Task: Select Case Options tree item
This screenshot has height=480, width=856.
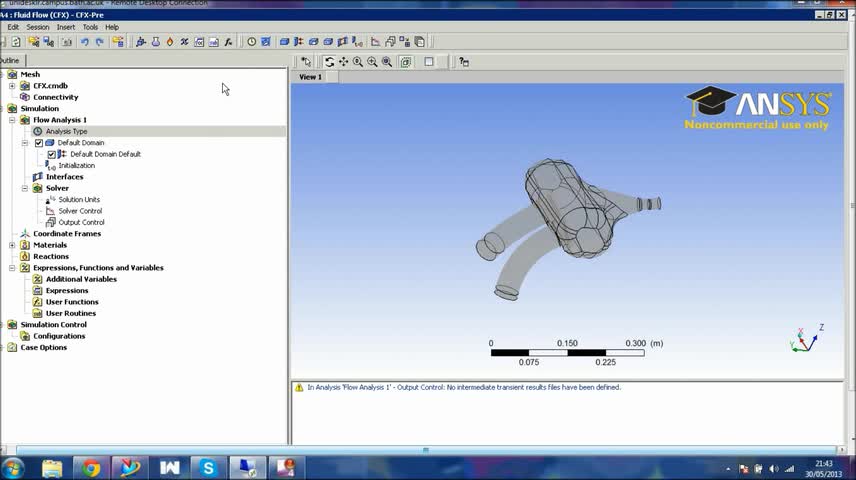Action: pyautogui.click(x=44, y=347)
